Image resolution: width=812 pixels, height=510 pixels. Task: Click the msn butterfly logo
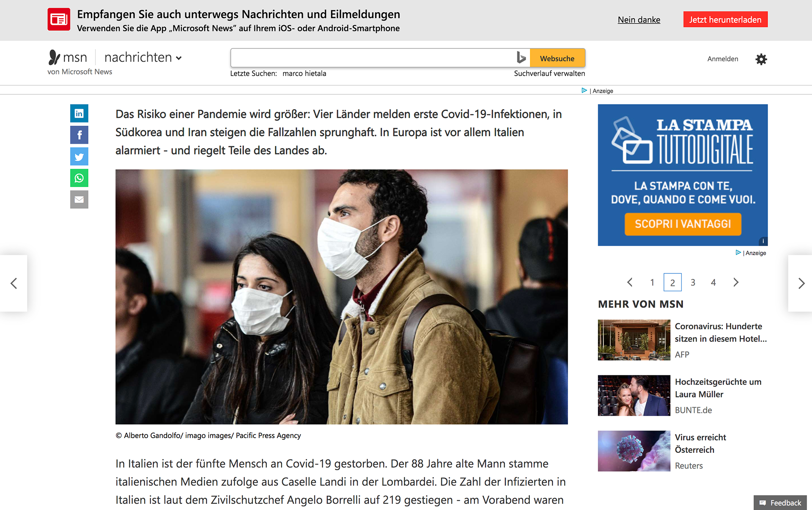55,57
